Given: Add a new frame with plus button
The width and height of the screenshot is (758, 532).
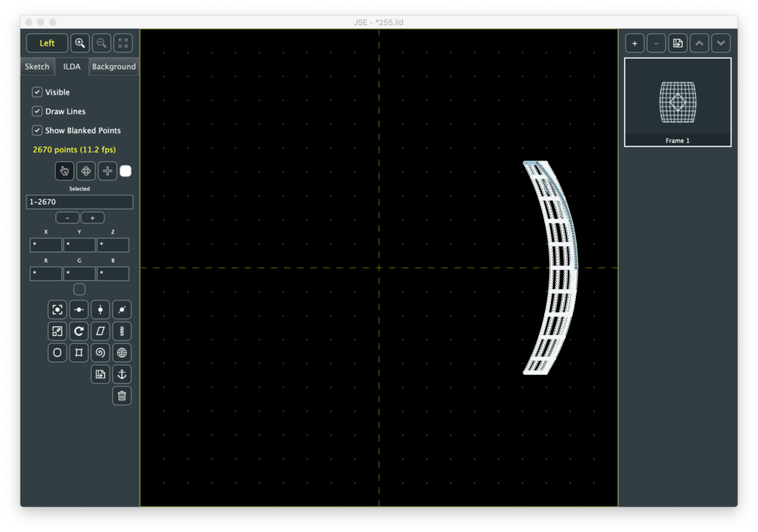Looking at the screenshot, I should tap(634, 43).
